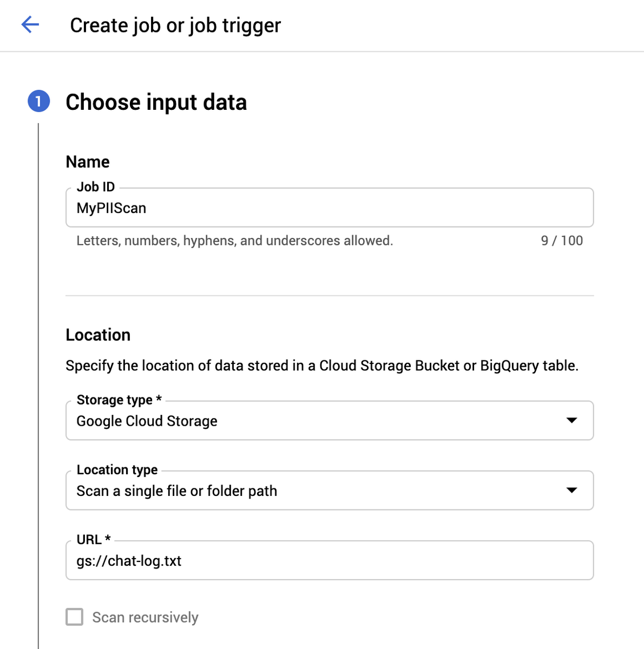The height and width of the screenshot is (649, 644).
Task: Click the step 1 number badge
Action: (38, 102)
